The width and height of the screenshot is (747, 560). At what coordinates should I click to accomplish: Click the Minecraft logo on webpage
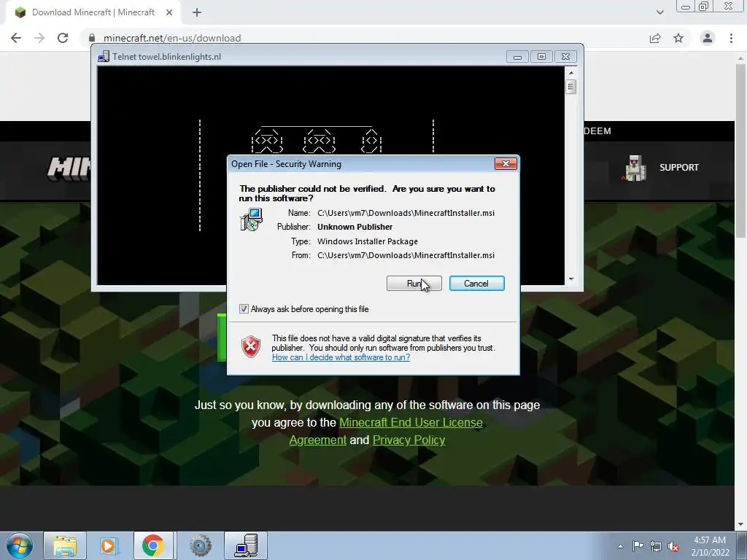69,168
